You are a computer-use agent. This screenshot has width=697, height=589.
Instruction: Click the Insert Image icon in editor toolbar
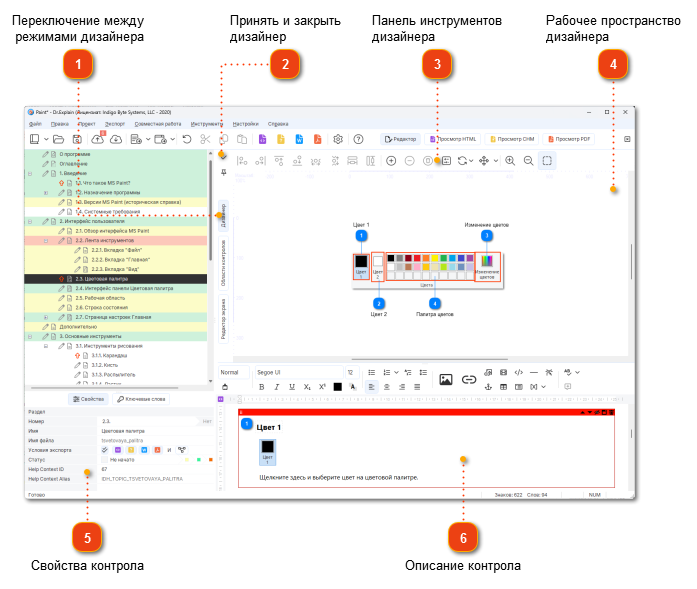[x=446, y=379]
